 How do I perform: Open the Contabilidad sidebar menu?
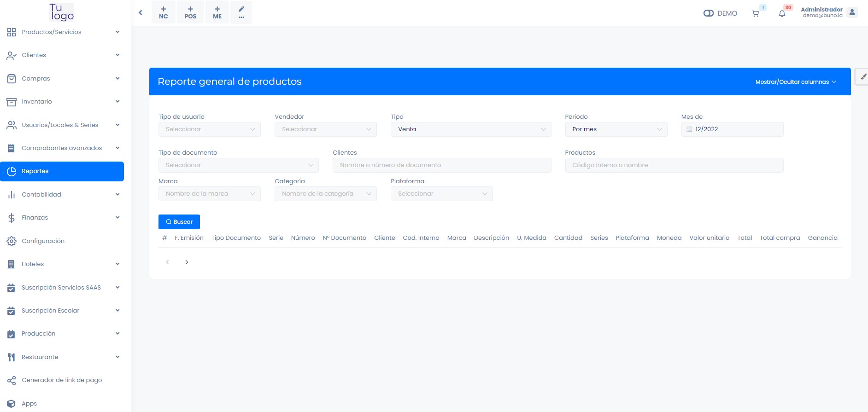[x=62, y=195]
